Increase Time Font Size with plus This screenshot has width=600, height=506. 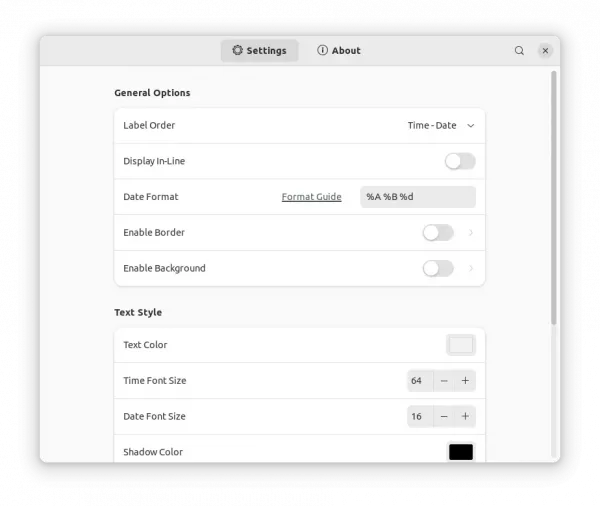coord(465,380)
